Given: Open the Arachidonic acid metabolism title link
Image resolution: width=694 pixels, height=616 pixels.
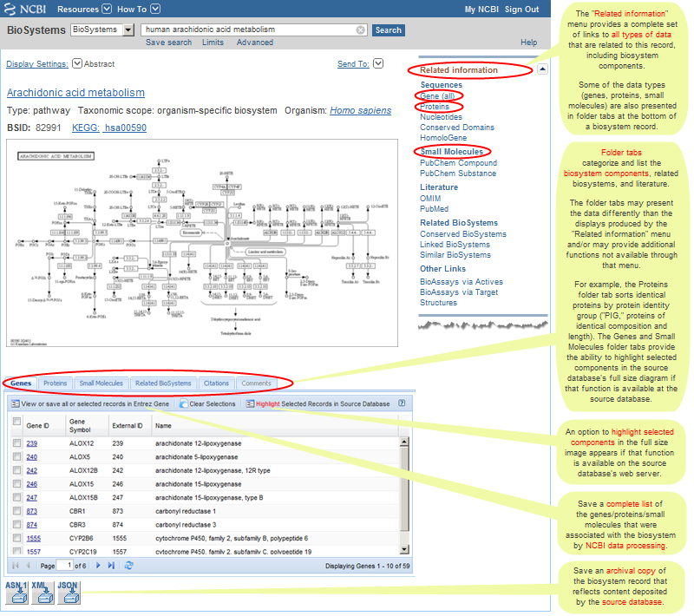Looking at the screenshot, I should 75,93.
